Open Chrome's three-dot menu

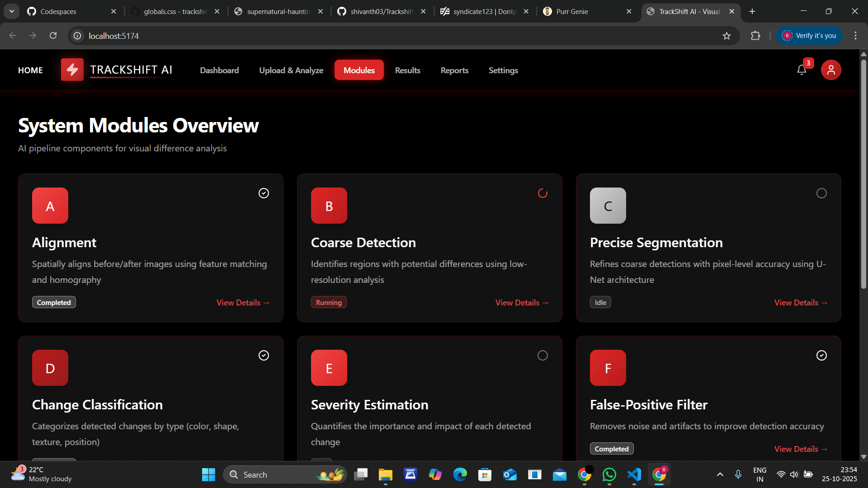coord(855,36)
